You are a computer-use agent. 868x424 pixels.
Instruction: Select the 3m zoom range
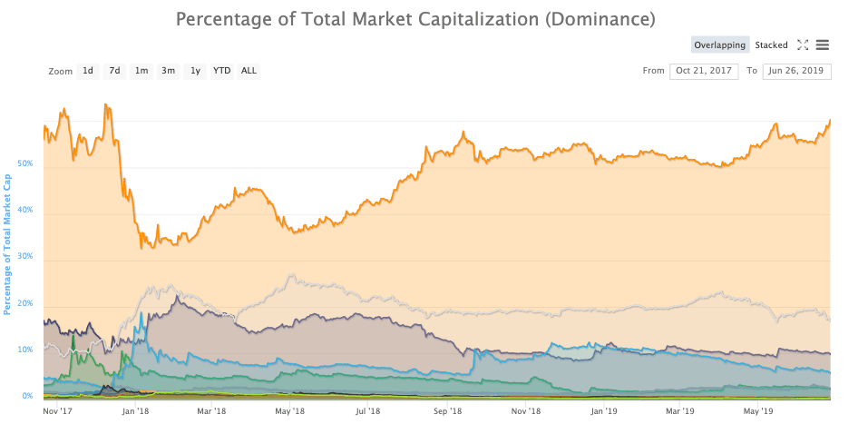[x=169, y=71]
